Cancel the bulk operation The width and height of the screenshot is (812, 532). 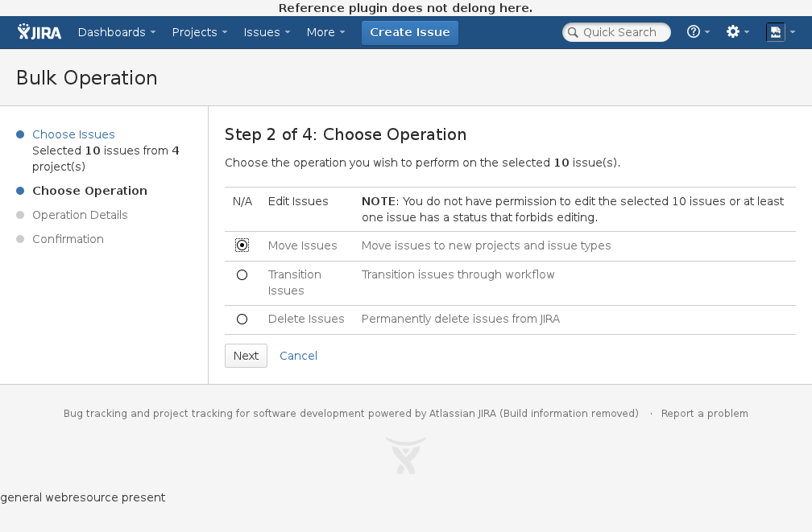298,356
